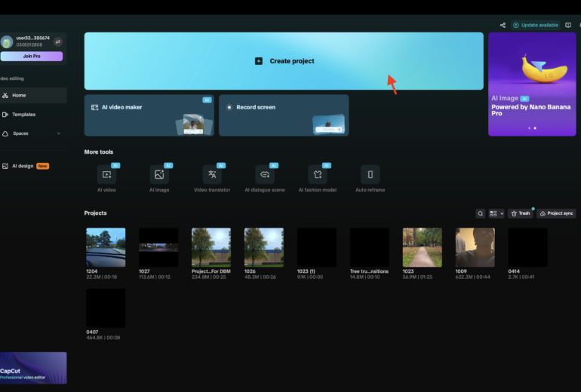581x392 pixels.
Task: Open the feedback message icon
Action: point(568,25)
